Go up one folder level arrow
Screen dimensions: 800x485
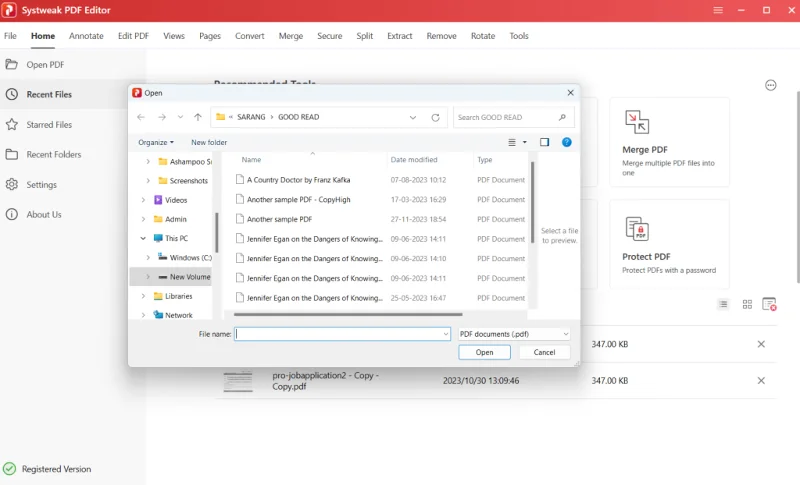(x=198, y=117)
